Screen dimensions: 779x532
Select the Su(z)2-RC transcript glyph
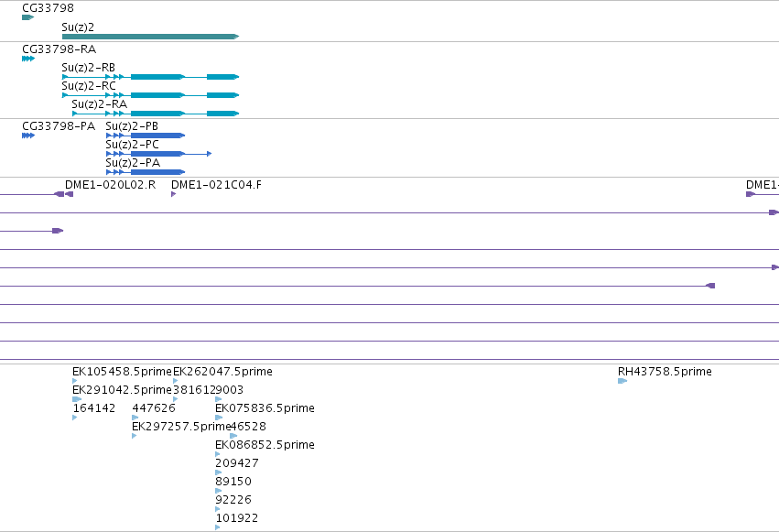(x=150, y=95)
